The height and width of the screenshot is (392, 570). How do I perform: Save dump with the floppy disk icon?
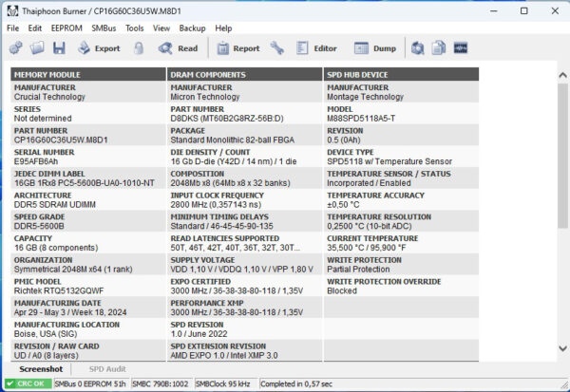[59, 48]
